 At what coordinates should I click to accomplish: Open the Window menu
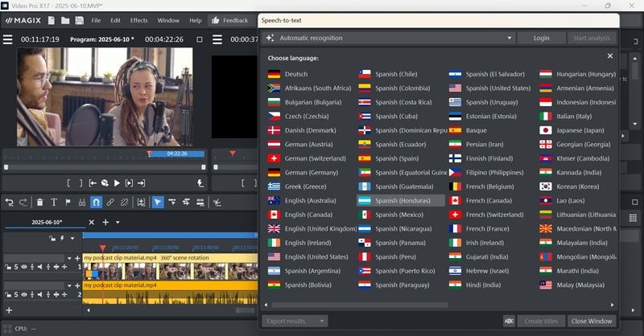click(168, 21)
